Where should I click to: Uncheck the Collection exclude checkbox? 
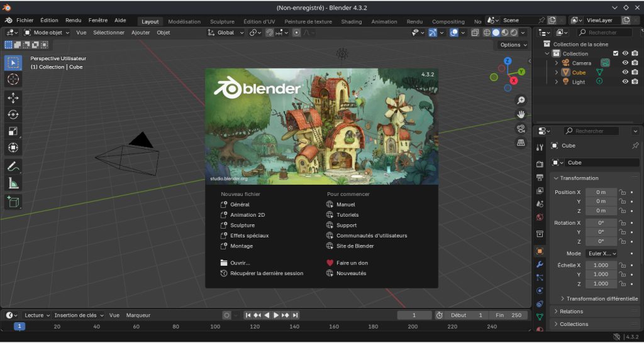615,53
